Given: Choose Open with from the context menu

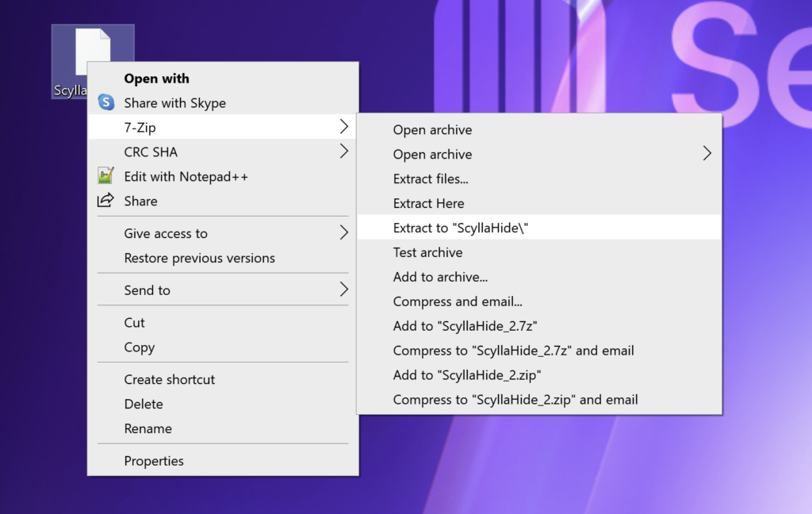Looking at the screenshot, I should [156, 79].
